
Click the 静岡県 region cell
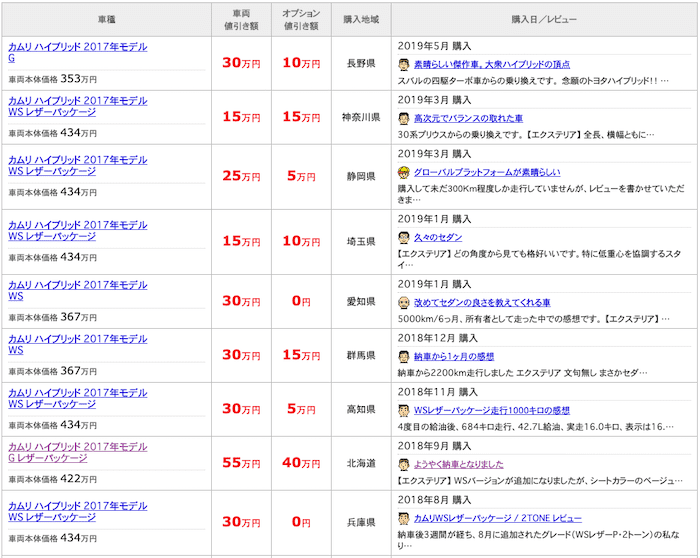click(x=361, y=177)
